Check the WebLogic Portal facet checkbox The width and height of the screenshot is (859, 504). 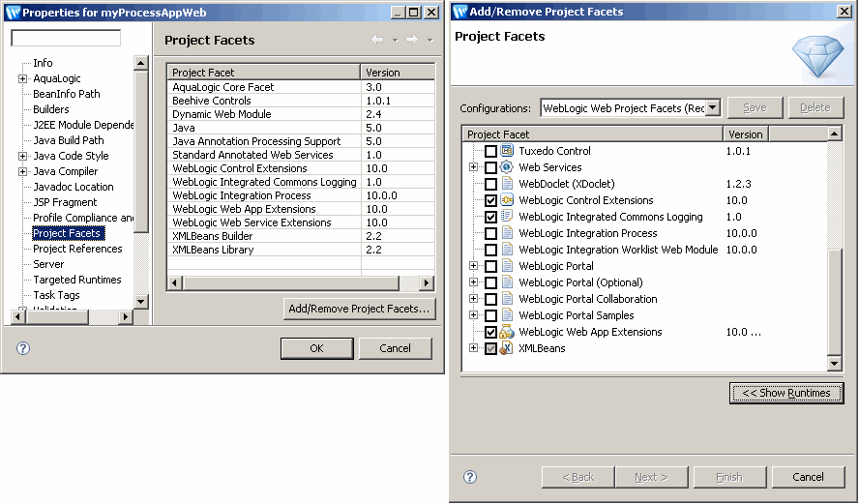[x=490, y=266]
